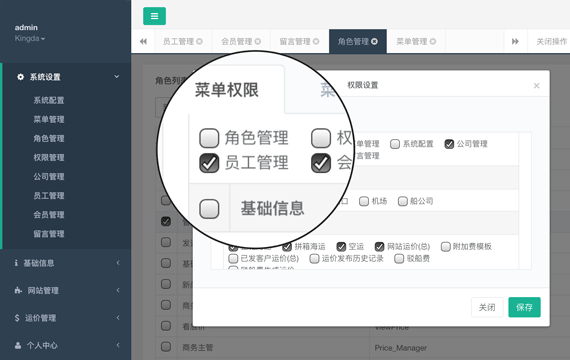Open 会员管理 in the sidebar

49,215
